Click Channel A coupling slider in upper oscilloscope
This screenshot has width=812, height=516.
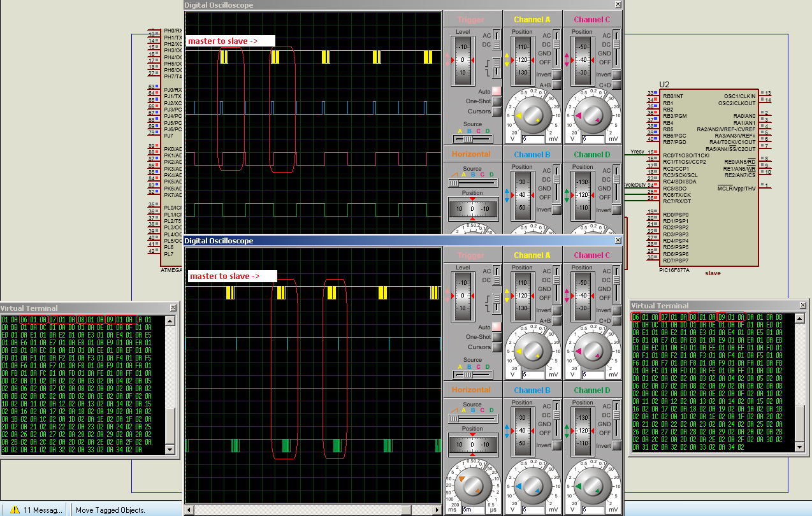click(556, 49)
